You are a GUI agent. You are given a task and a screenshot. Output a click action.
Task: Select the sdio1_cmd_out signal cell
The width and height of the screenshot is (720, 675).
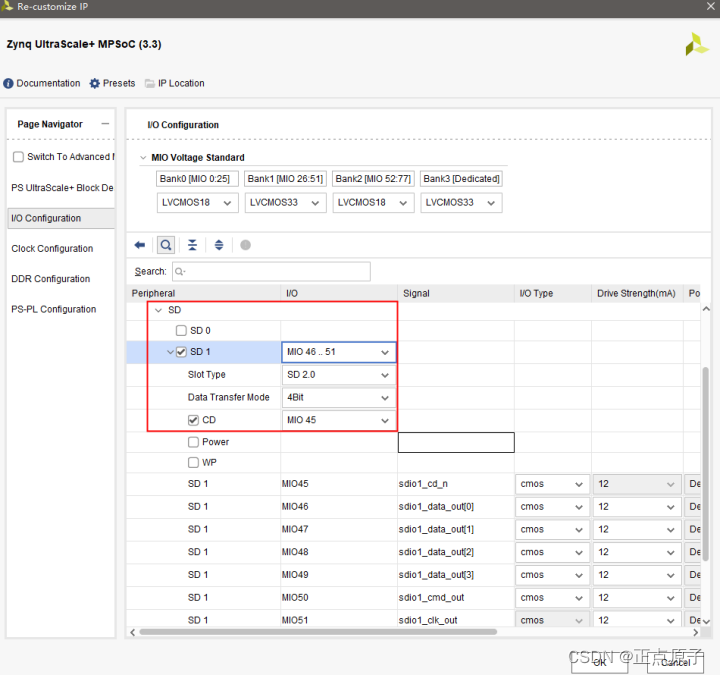point(456,597)
